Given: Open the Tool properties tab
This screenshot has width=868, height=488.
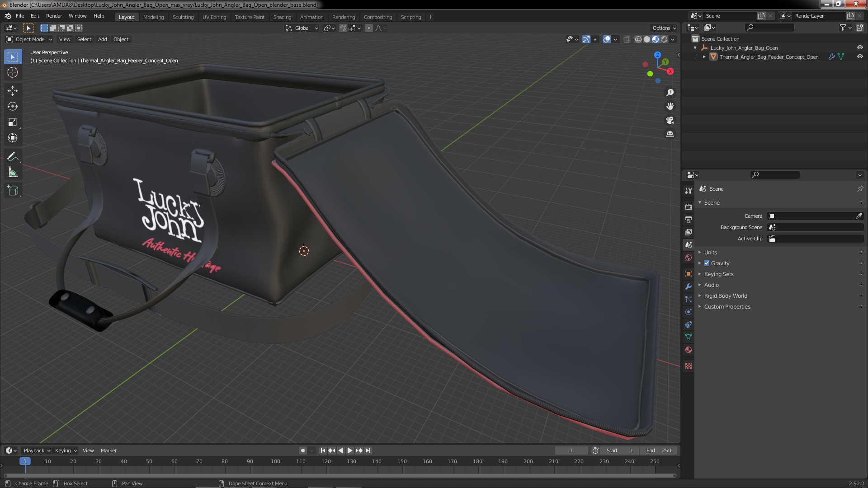Looking at the screenshot, I should click(688, 191).
